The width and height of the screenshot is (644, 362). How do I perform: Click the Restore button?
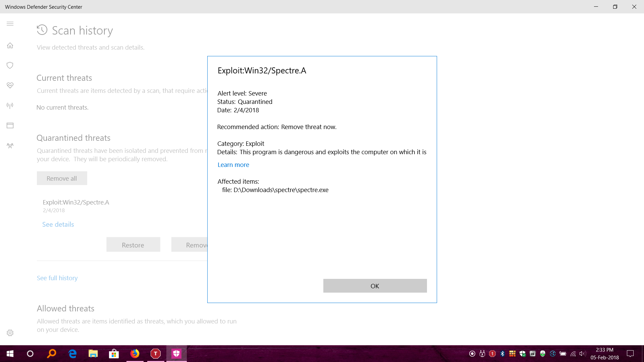(x=133, y=245)
